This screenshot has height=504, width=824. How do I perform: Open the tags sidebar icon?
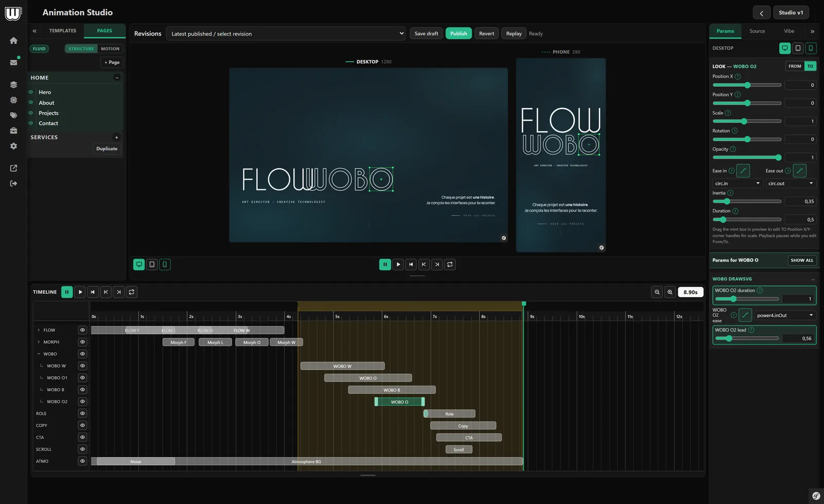tap(13, 115)
